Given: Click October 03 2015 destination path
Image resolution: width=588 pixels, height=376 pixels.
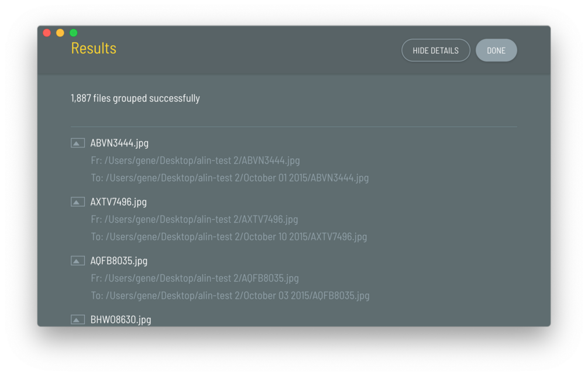Looking at the screenshot, I should pyautogui.click(x=230, y=296).
